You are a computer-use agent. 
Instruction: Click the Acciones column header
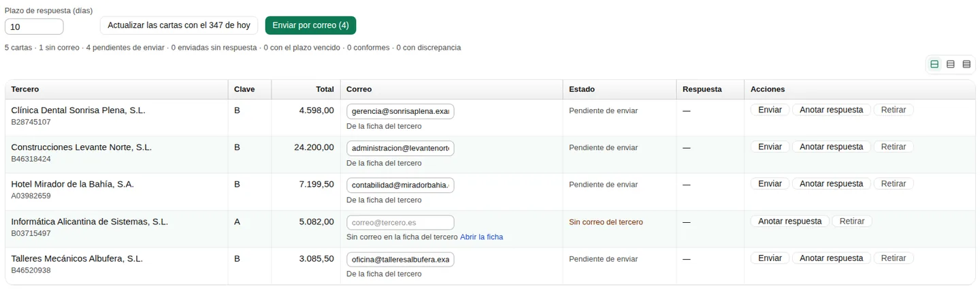coord(859,89)
